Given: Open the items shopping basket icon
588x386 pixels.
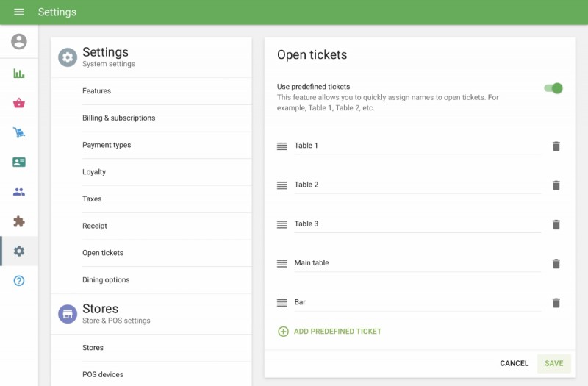Looking at the screenshot, I should coord(19,103).
